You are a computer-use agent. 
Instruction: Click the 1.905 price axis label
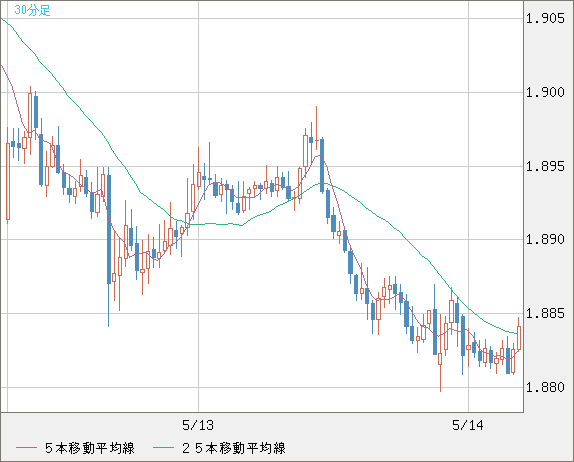(x=545, y=18)
